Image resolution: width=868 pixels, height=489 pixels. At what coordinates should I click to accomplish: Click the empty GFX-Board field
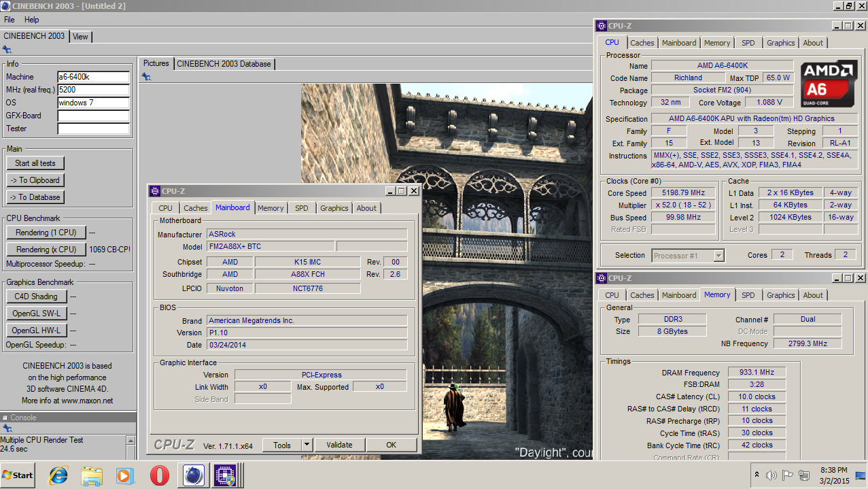pos(93,116)
